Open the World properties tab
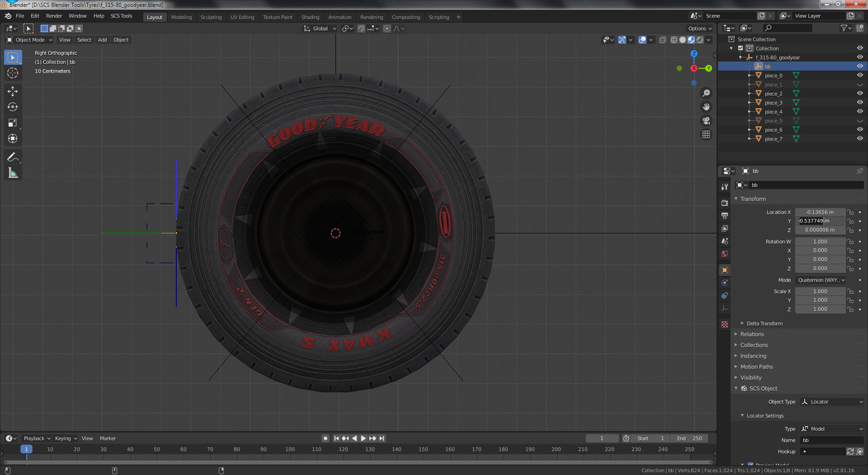868x475 pixels. (725, 254)
